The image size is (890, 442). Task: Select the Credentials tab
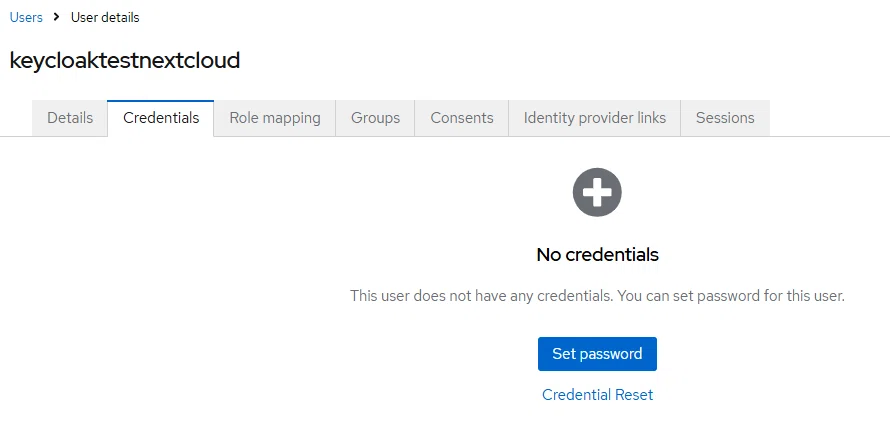point(161,118)
